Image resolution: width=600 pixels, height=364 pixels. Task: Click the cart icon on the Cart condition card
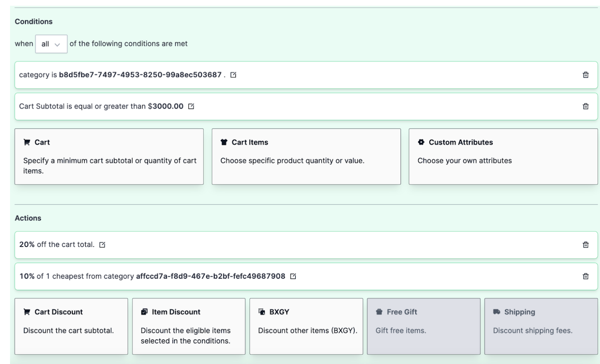[26, 142]
